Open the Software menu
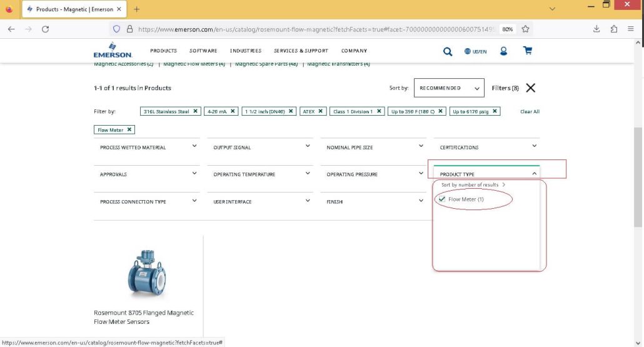Viewport: 644px width, 347px height. coord(203,51)
